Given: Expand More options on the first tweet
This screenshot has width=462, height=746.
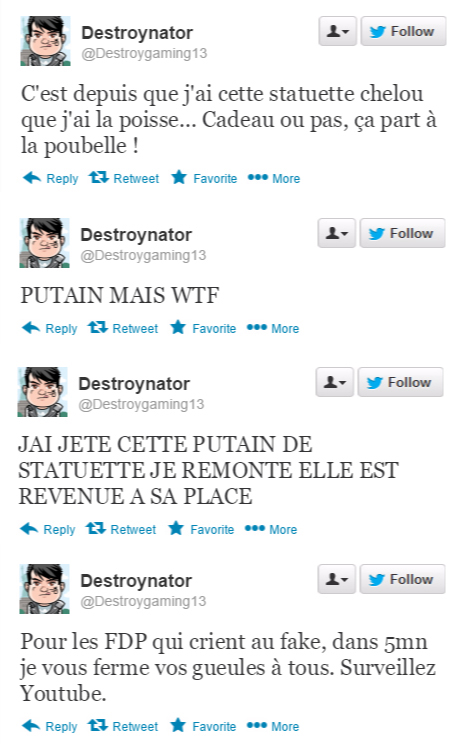Looking at the screenshot, I should pos(274,178).
